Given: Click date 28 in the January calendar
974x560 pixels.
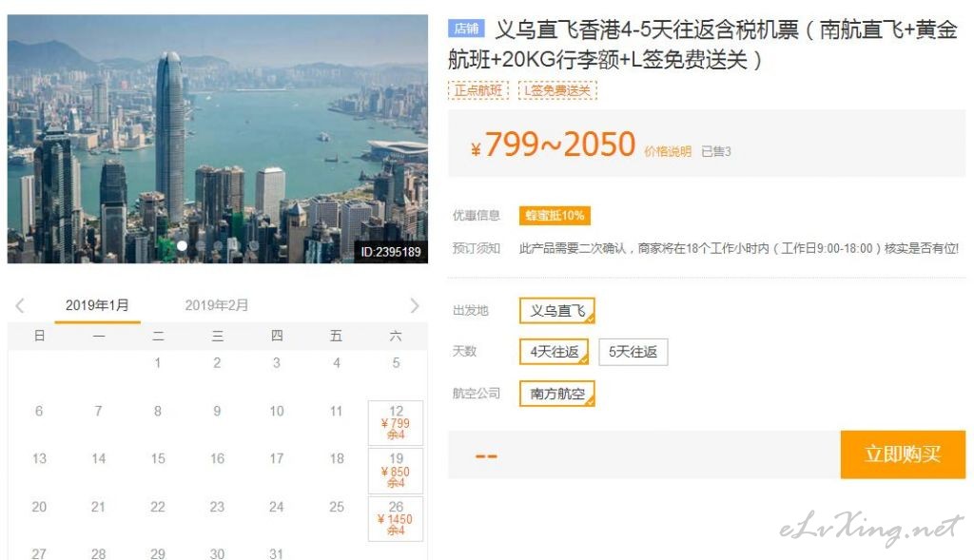Looking at the screenshot, I should tap(98, 553).
